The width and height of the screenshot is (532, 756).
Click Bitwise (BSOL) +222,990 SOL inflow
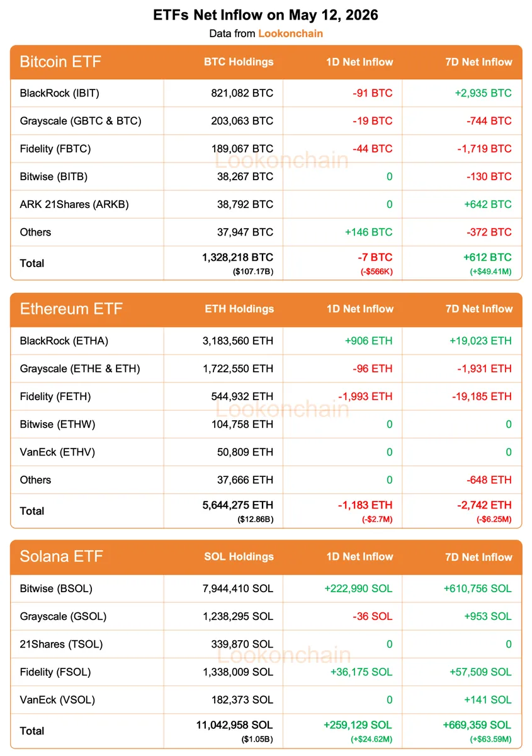tap(358, 588)
